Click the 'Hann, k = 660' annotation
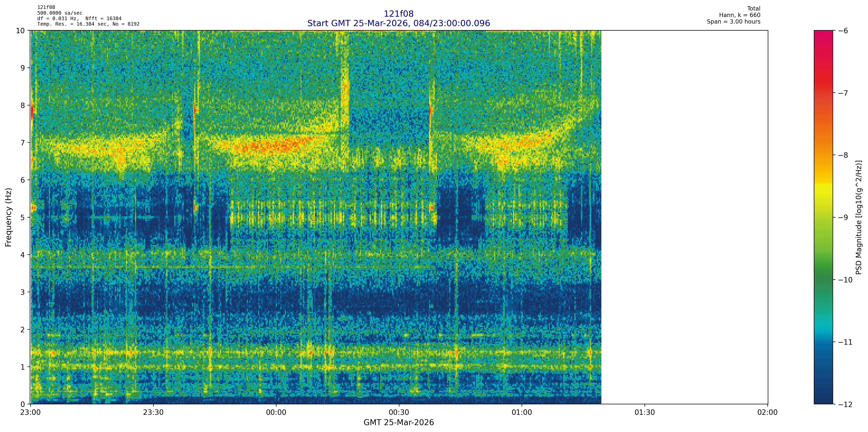This screenshot has width=868, height=432. pyautogui.click(x=740, y=15)
